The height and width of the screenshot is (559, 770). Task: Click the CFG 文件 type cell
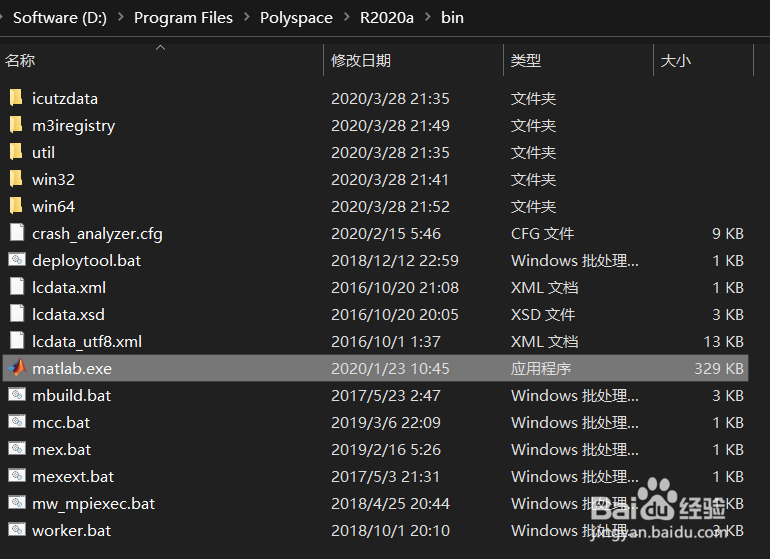tap(542, 233)
